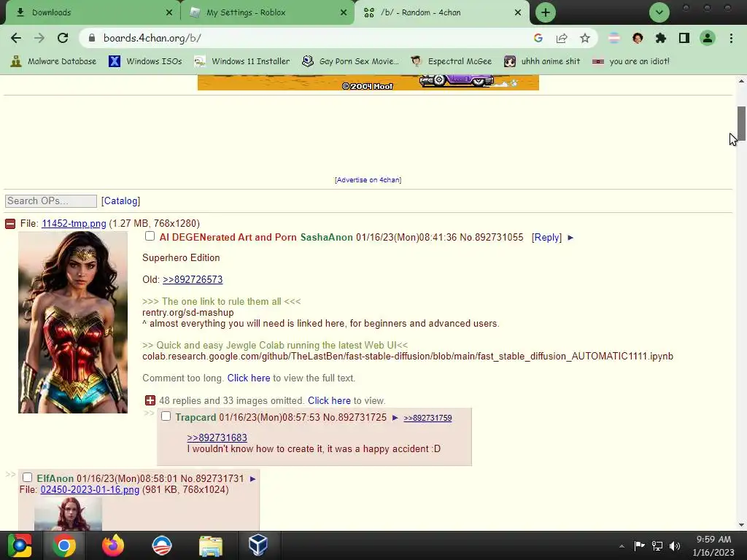Image resolution: width=747 pixels, height=560 pixels.
Task: Open the you are an idiot! bookmark
Action: coord(631,61)
